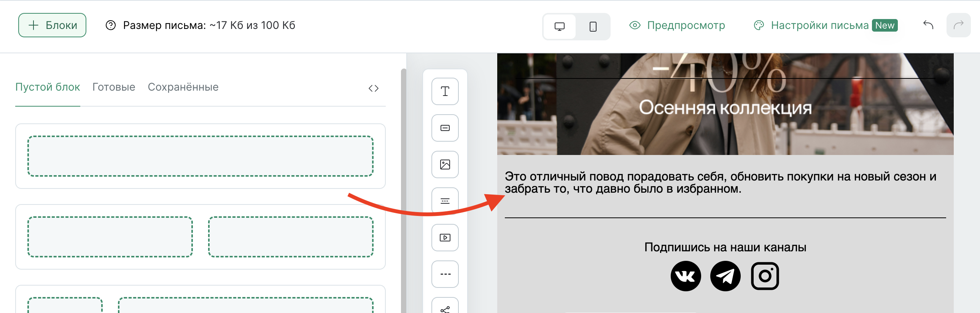Select the Spacer element tool
The width and height of the screenshot is (980, 313).
pos(445,201)
